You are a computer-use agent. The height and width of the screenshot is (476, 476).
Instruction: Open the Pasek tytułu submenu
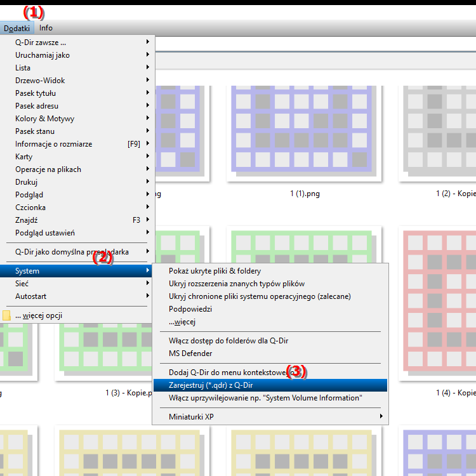77,93
